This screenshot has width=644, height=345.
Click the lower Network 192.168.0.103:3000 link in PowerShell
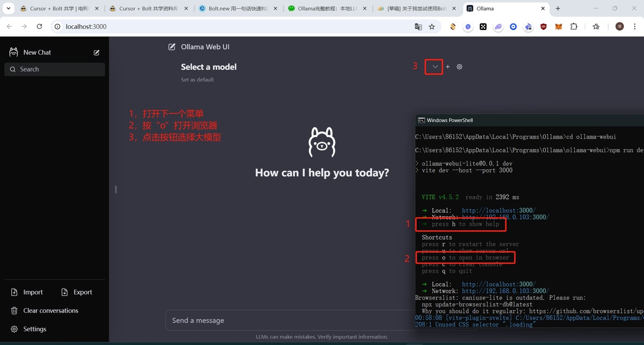tap(505, 291)
